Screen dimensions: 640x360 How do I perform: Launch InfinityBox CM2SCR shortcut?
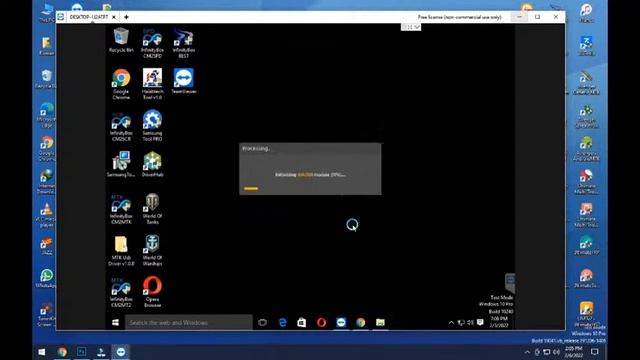pyautogui.click(x=121, y=127)
